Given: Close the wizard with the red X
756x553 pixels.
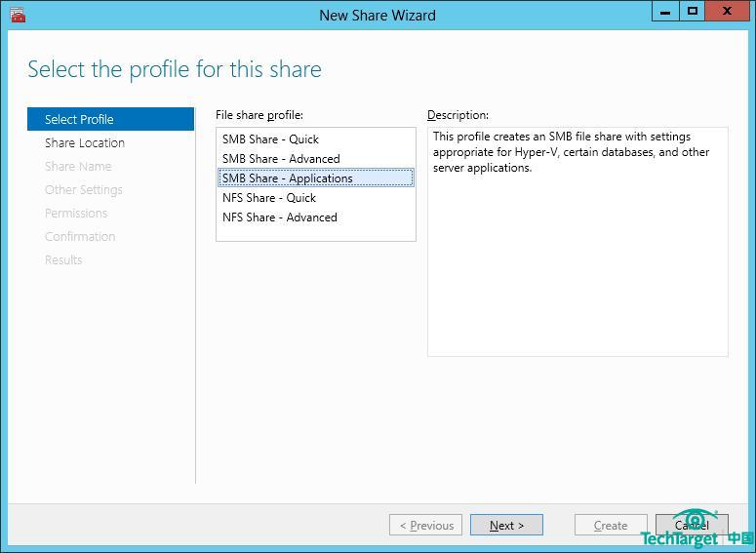Looking at the screenshot, I should click(x=731, y=12).
